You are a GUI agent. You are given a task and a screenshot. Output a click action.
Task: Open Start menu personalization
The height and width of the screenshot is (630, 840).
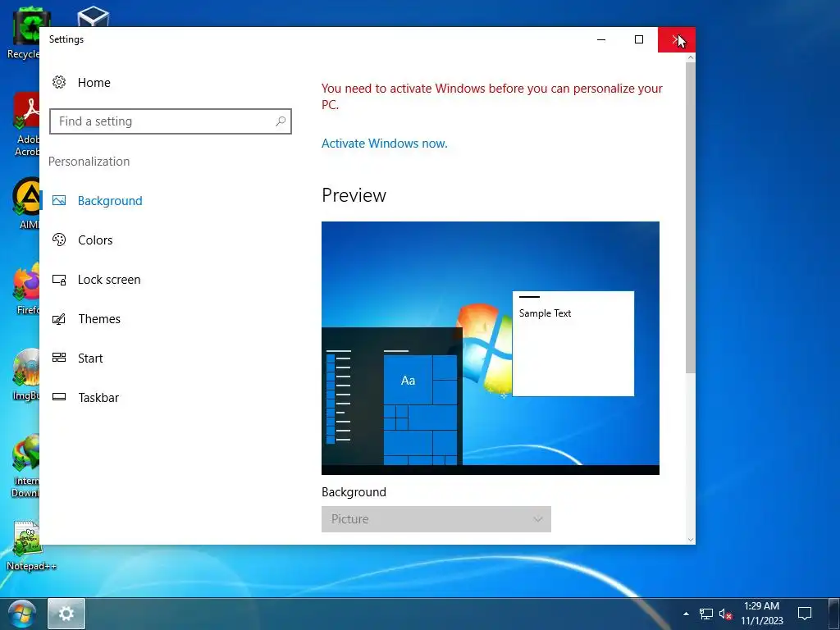[90, 358]
